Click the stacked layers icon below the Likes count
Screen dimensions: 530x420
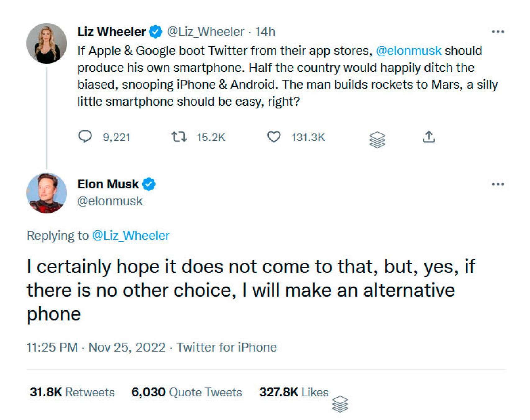tap(340, 404)
